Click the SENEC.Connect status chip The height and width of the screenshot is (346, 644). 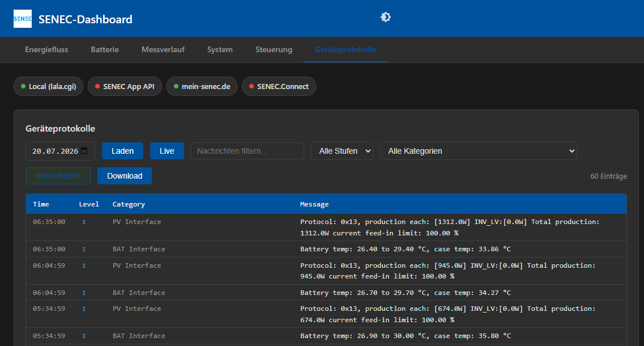(279, 86)
